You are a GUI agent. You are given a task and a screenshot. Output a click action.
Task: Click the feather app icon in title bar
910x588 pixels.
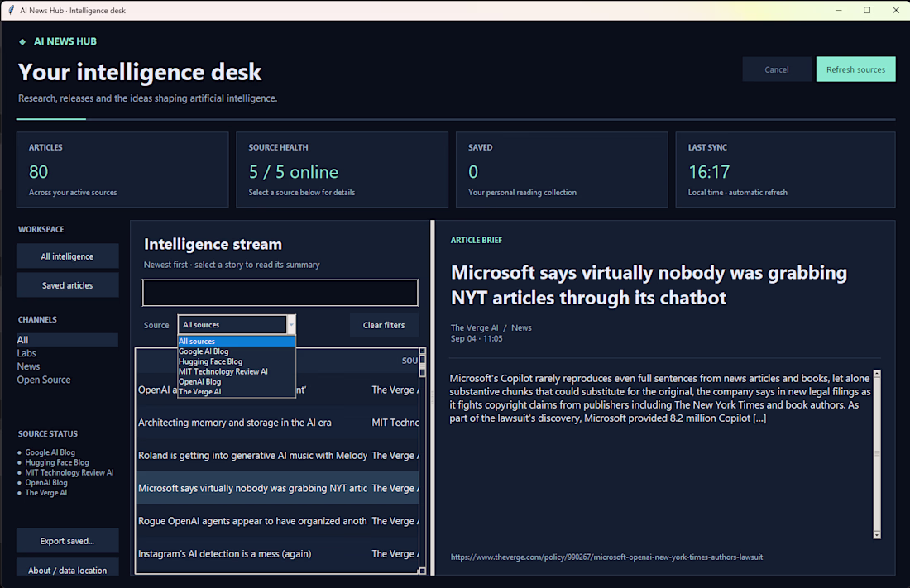pos(11,11)
